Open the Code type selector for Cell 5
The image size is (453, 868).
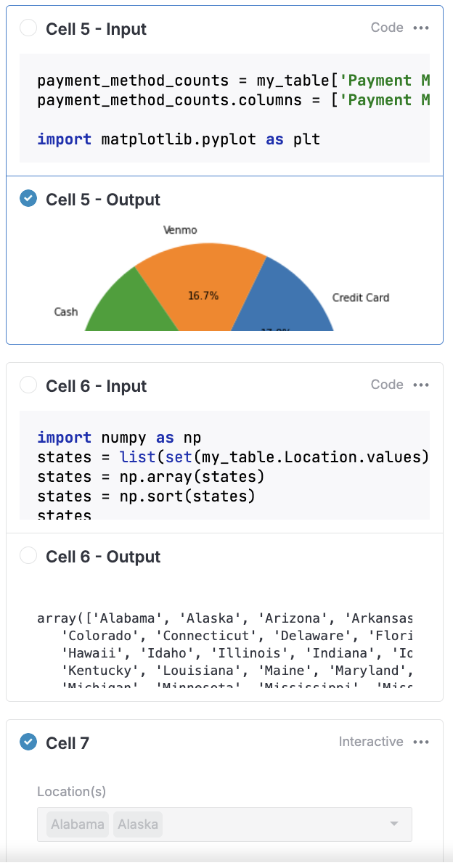pos(386,28)
